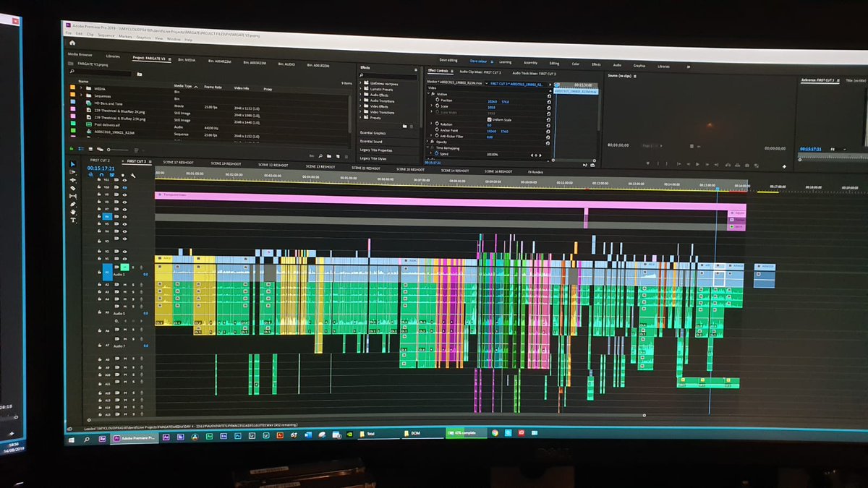The height and width of the screenshot is (488, 868).
Task: Toggle Solo on audio track A1
Action: click(x=133, y=267)
